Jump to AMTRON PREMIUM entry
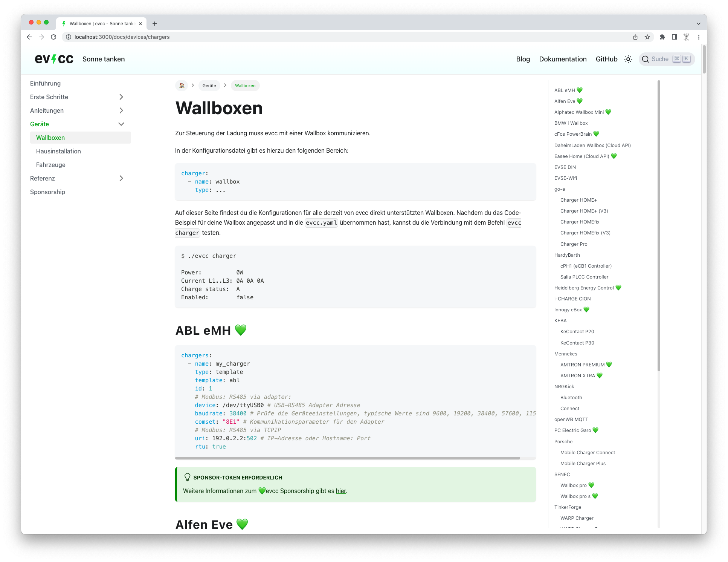728x562 pixels. pos(586,364)
